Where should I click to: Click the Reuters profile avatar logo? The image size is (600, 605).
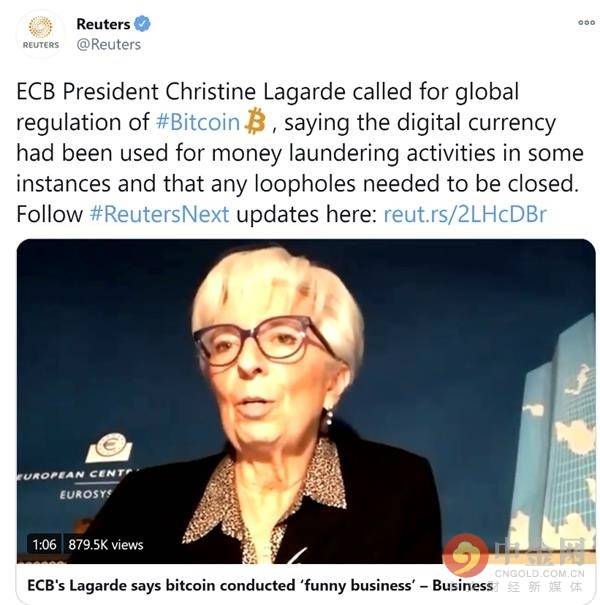pyautogui.click(x=41, y=34)
